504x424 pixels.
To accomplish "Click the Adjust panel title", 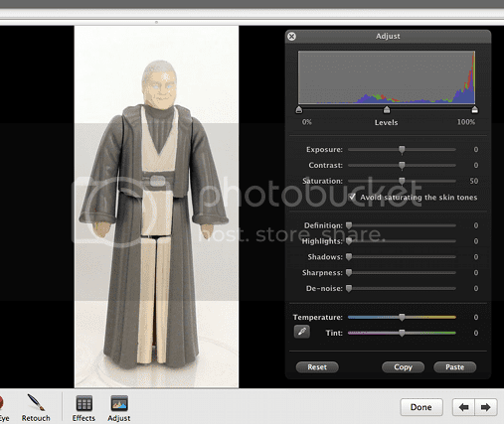I will point(388,36).
